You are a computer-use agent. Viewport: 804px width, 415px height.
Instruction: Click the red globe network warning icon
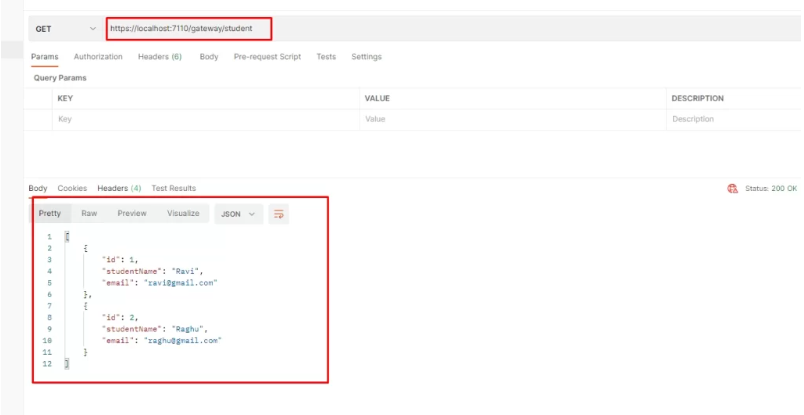point(732,188)
